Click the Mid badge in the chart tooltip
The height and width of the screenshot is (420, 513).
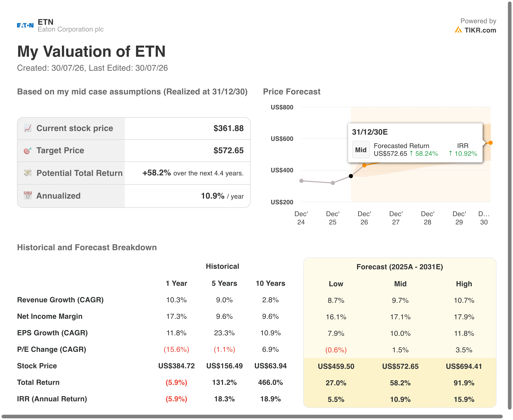click(x=361, y=150)
